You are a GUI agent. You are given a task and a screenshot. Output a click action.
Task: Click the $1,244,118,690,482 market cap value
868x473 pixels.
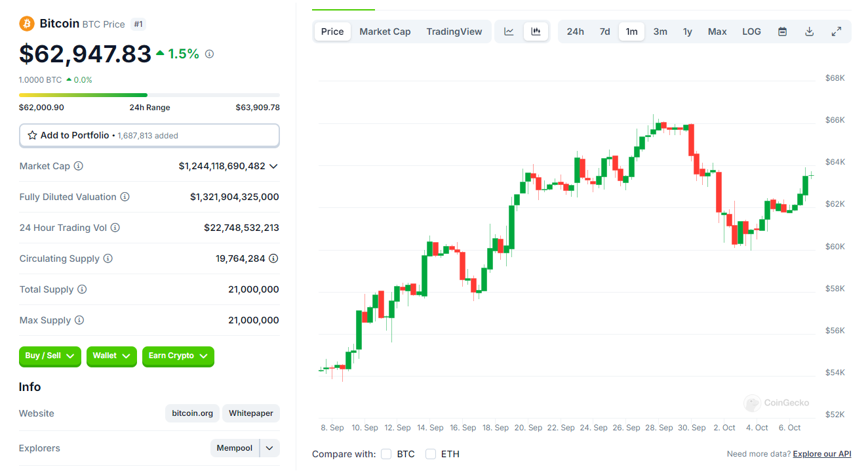pos(222,166)
